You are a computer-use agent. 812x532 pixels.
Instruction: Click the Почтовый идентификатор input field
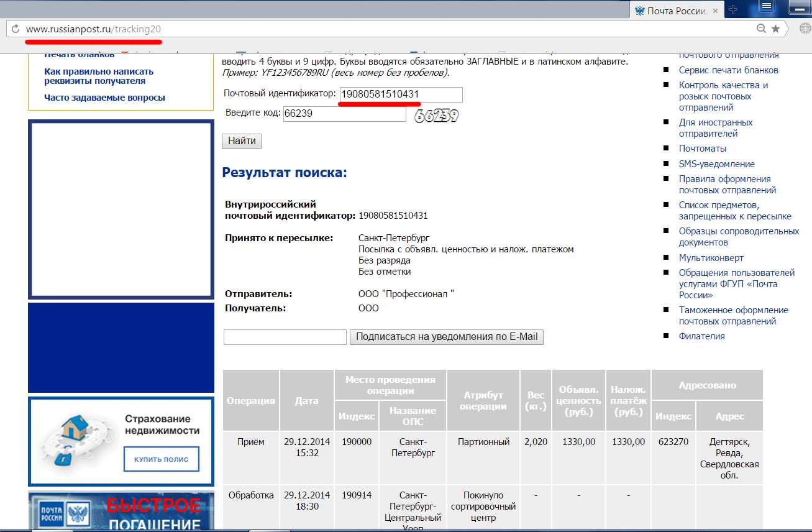point(401,94)
